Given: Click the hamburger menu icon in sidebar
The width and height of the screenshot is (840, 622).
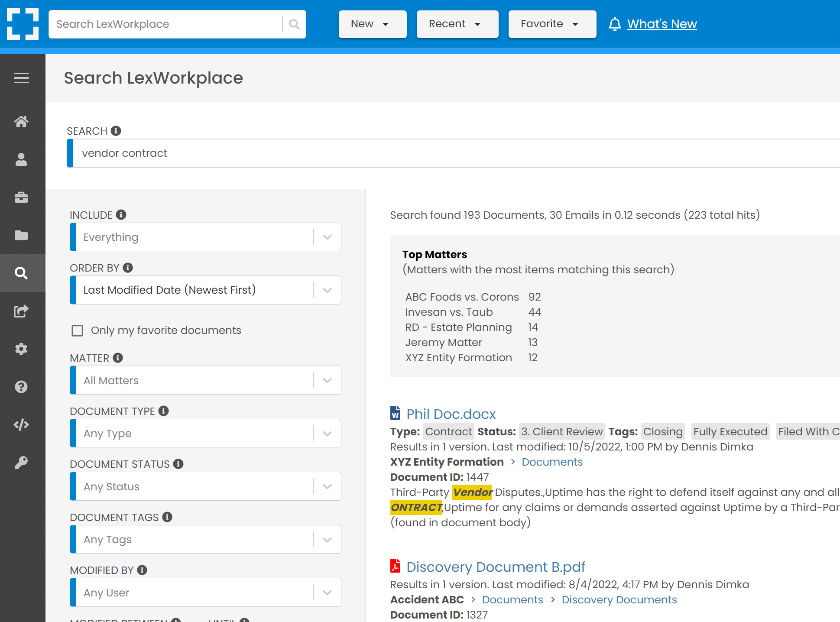Looking at the screenshot, I should (21, 78).
